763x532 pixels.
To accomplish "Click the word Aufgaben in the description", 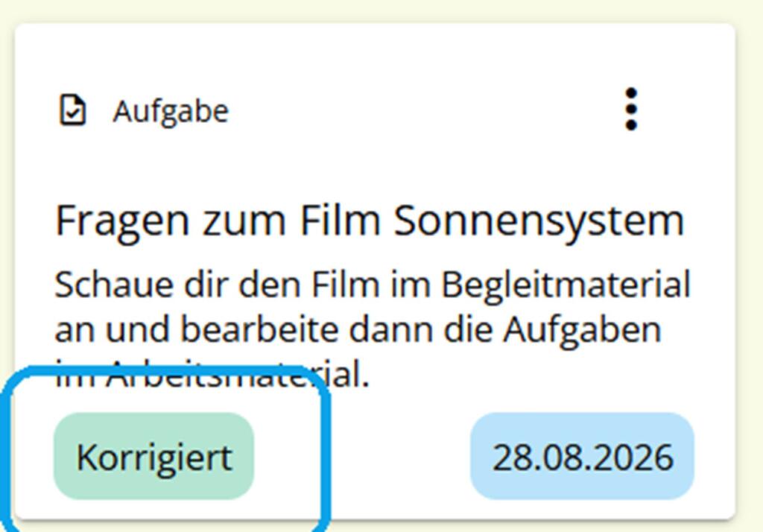I will click(x=583, y=331).
